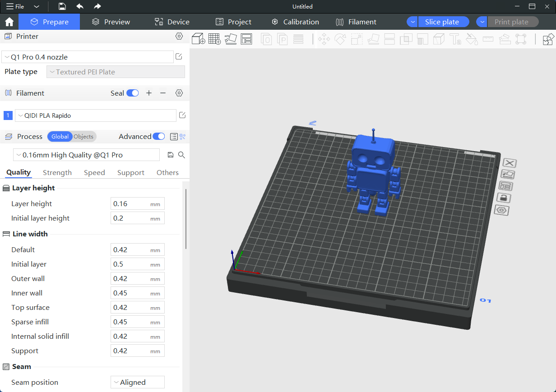The image size is (556, 392).
Task: Remove all objects from the plate (X icon)
Action: pos(510,163)
